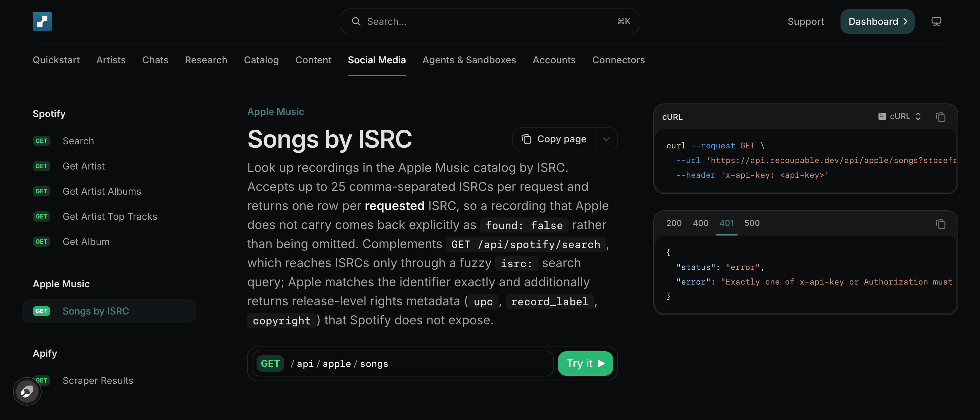The image size is (980, 420).
Task: Click the terminal icon beside cURL selector
Action: pos(882,116)
